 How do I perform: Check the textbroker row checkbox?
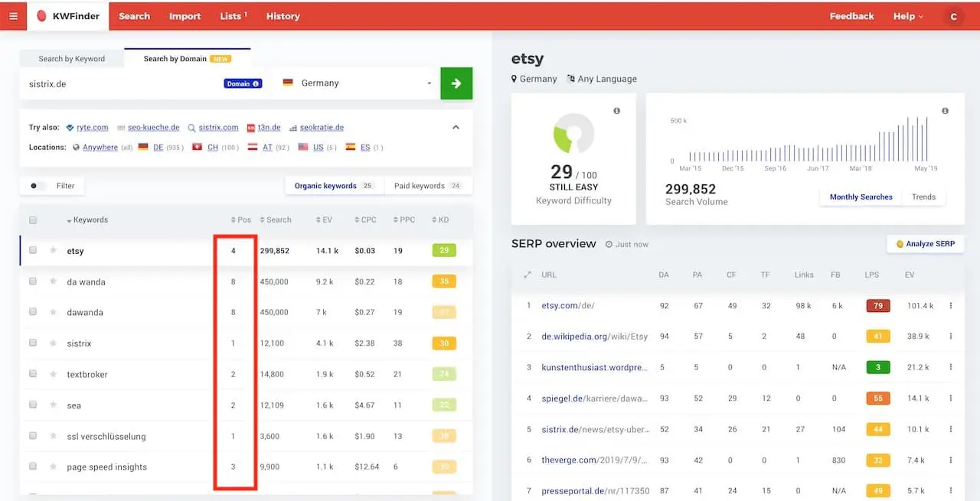(x=33, y=374)
